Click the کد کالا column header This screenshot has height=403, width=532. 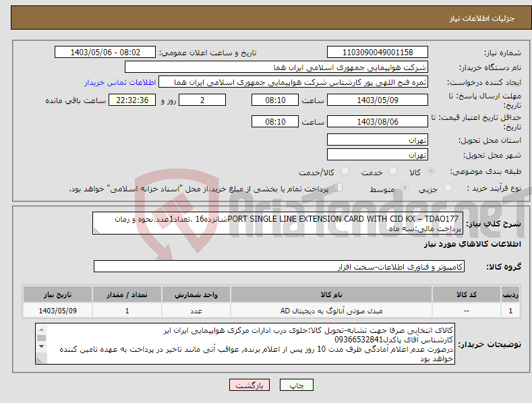click(467, 294)
